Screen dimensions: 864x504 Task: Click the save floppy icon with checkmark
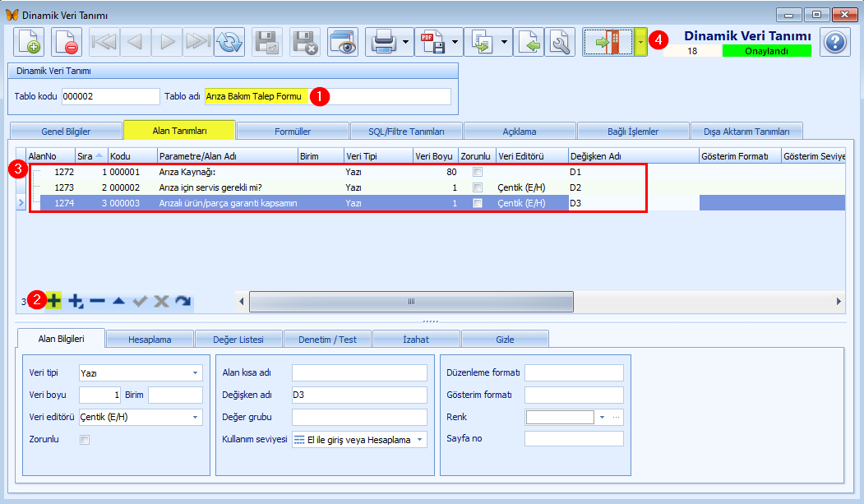point(267,42)
